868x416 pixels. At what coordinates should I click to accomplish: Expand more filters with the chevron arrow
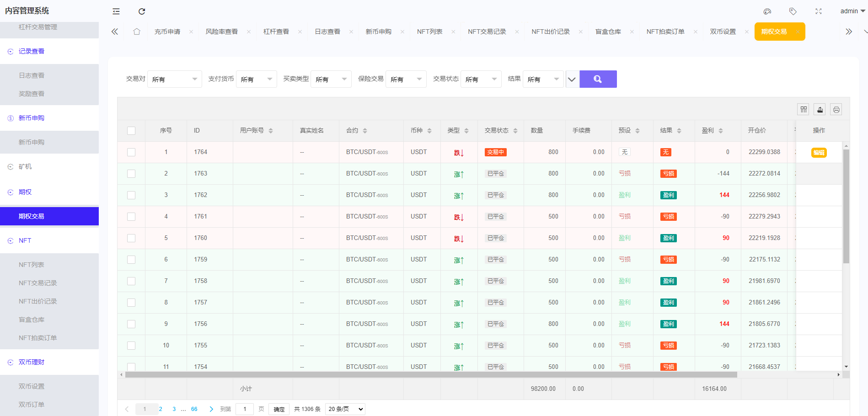coord(572,79)
